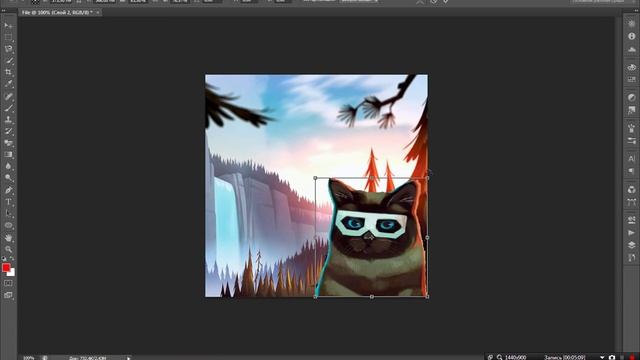Select the Healing Brush tool
The height and width of the screenshot is (360, 640).
click(x=8, y=96)
